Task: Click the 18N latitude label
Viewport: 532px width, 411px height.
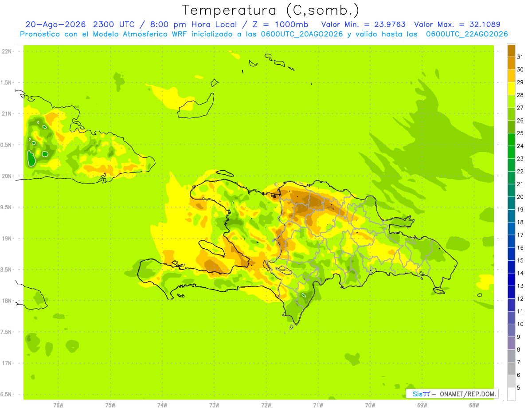Action: click(8, 301)
